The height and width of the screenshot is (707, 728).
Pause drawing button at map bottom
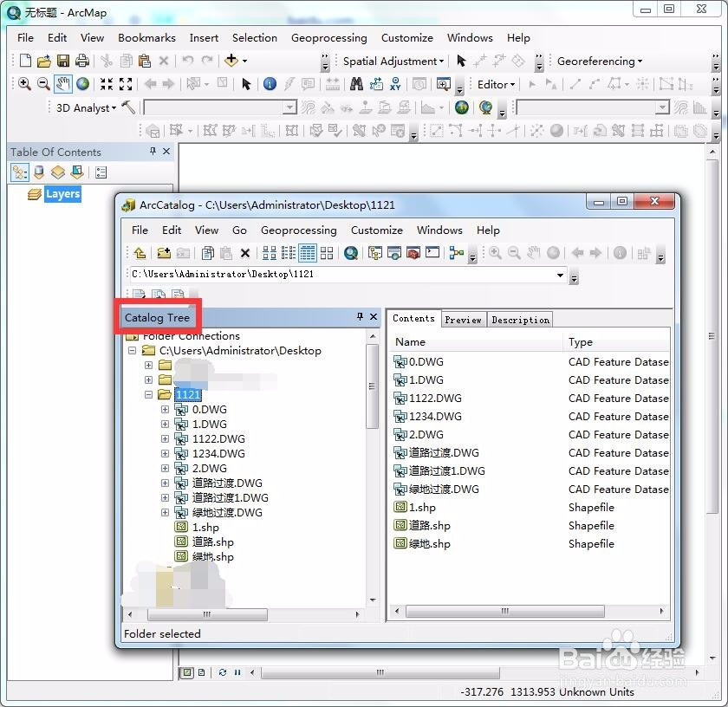[237, 672]
